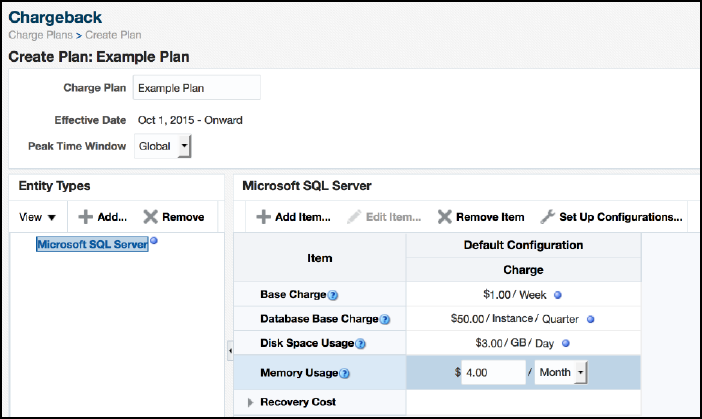Expand the Recovery Cost row
702x419 pixels.
[251, 402]
